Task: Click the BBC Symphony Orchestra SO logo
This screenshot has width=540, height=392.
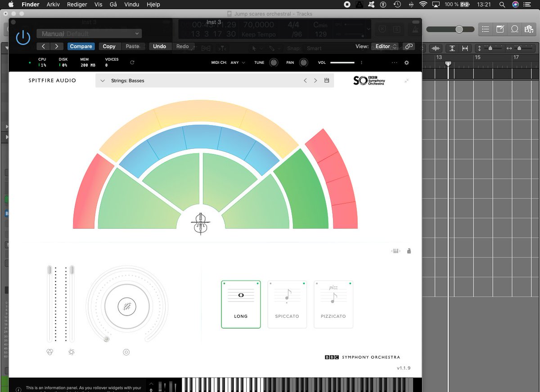Action: pos(369,80)
